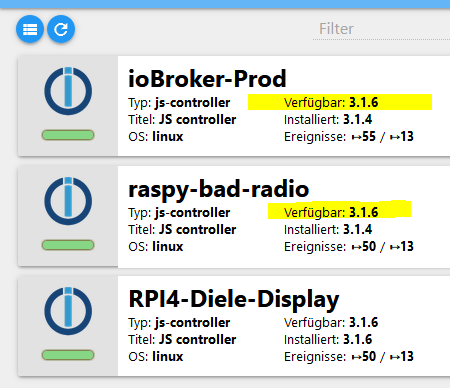450x388 pixels.
Task: Select the raspy-bad-radio host title
Action: click(219, 190)
